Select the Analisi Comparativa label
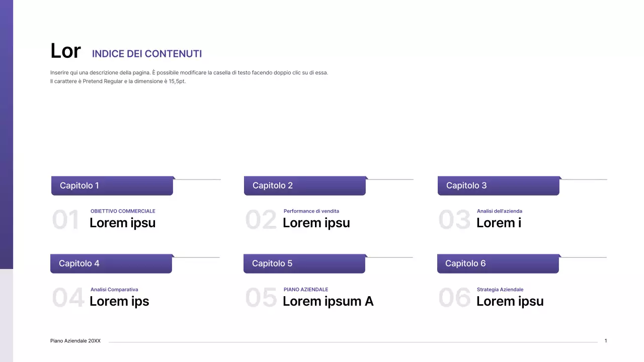Viewport: 644px width, 362px height. pos(114,290)
